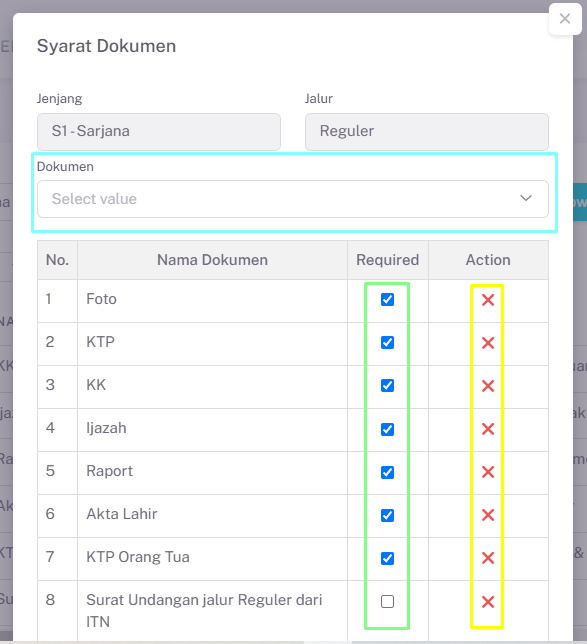Screen dimensions: 587x644
Task: Close the Syarat Dokumen dialog
Action: pos(565,19)
